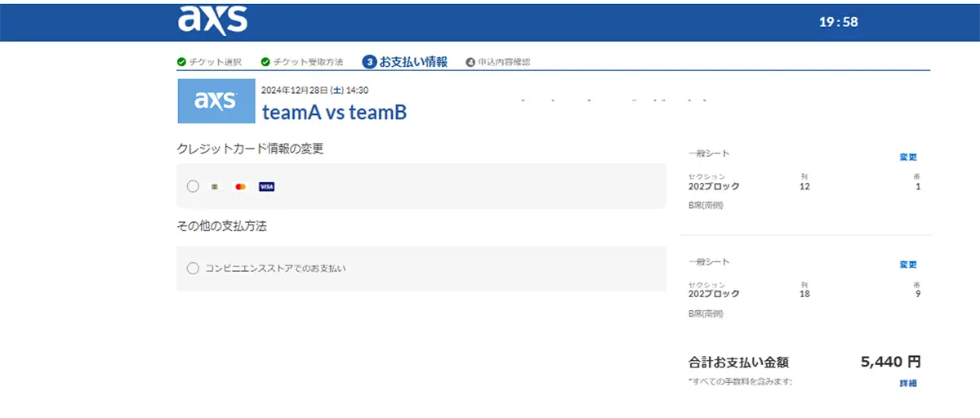Select the credit card payment radio button

(x=193, y=186)
